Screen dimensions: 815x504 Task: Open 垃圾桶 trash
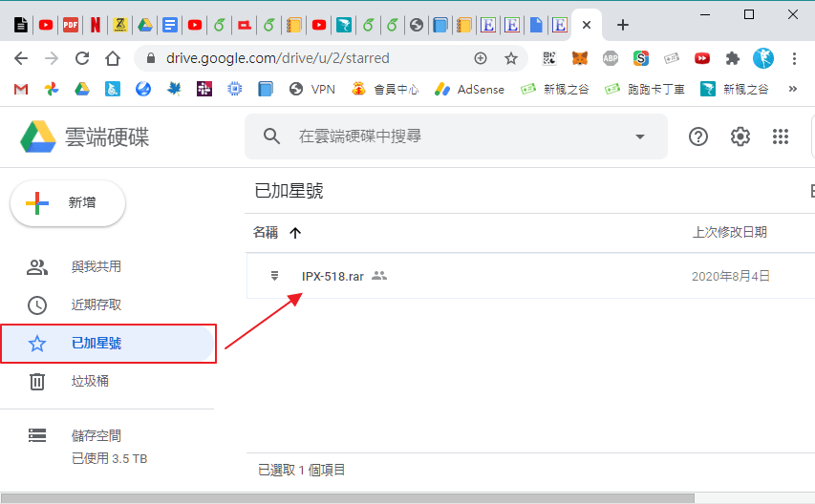pos(90,381)
